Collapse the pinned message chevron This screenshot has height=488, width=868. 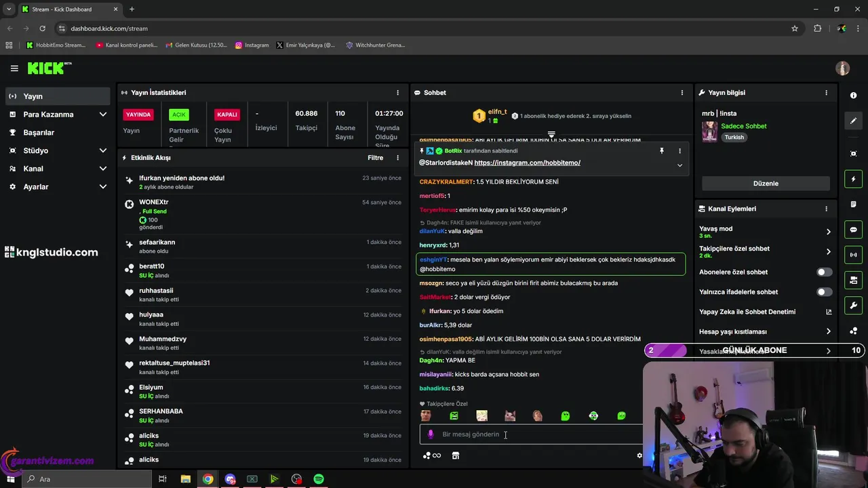click(x=679, y=165)
